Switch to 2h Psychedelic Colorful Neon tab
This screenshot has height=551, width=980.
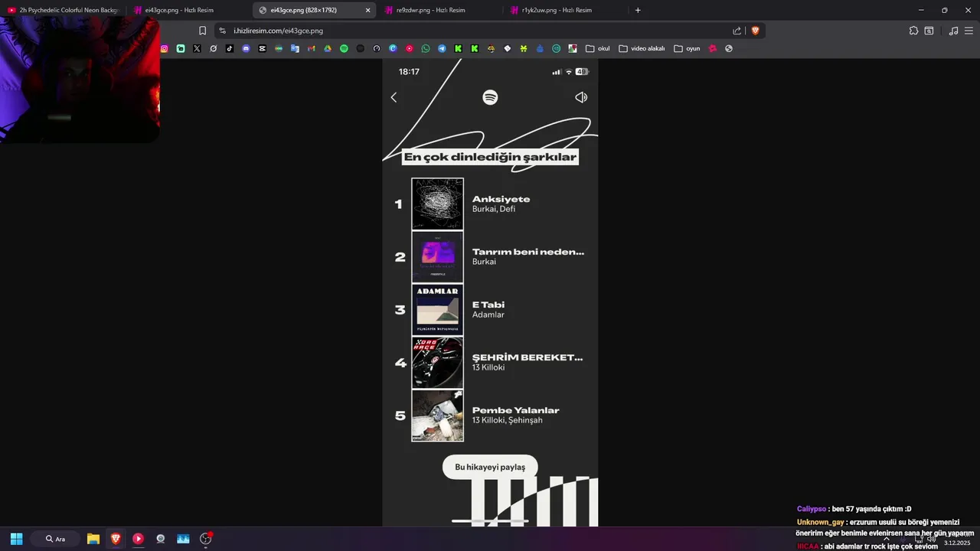pyautogui.click(x=63, y=10)
